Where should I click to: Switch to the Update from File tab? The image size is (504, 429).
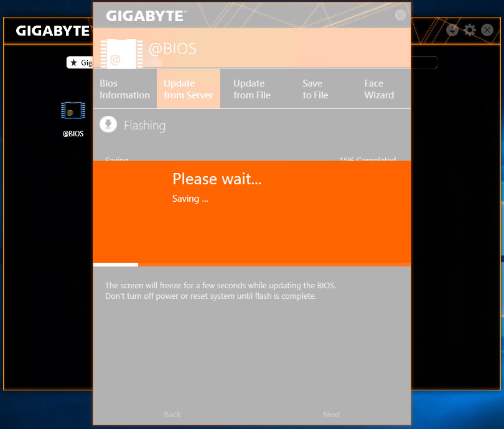(252, 89)
